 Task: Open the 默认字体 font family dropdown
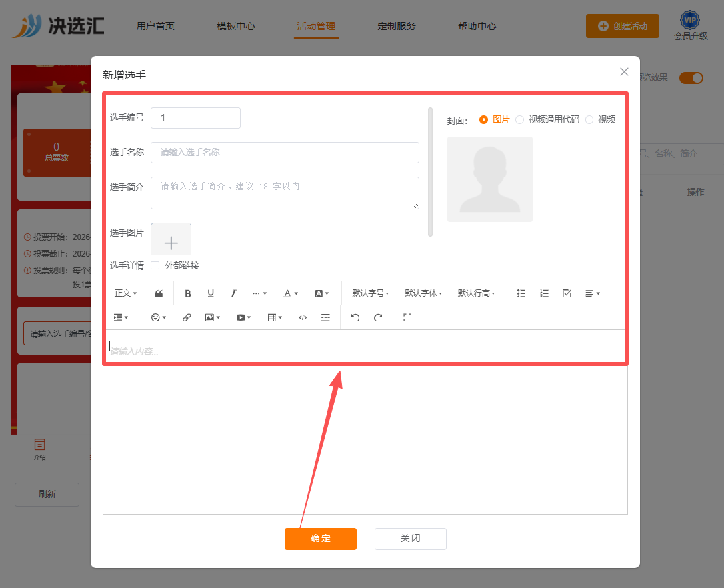pyautogui.click(x=423, y=293)
